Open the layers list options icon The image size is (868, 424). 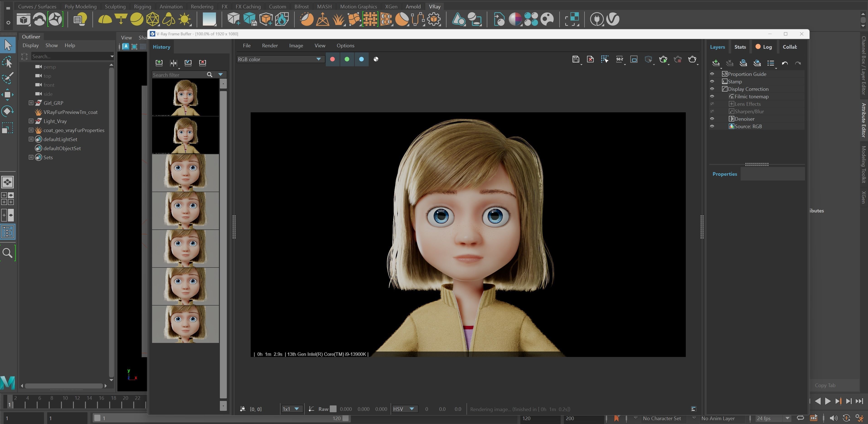771,63
